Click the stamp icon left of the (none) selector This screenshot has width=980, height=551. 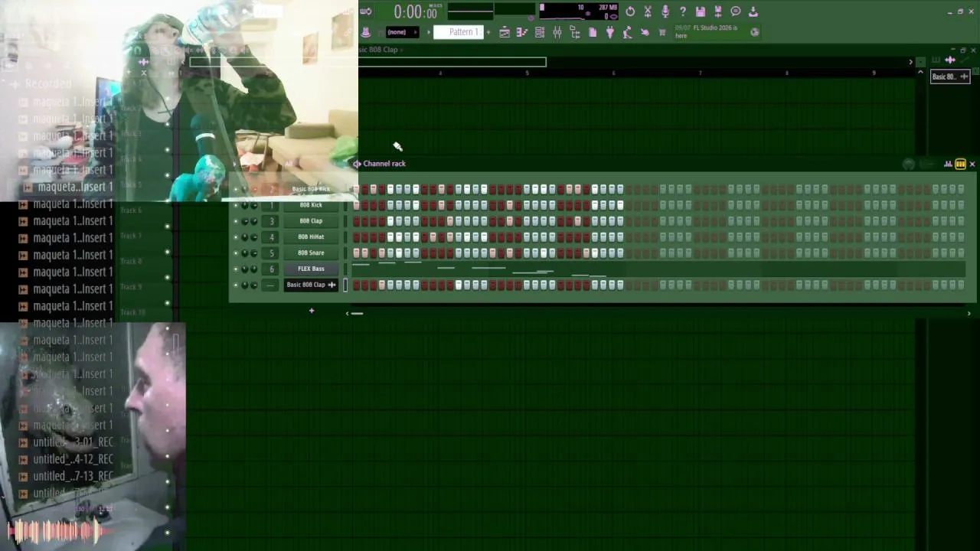pos(366,32)
